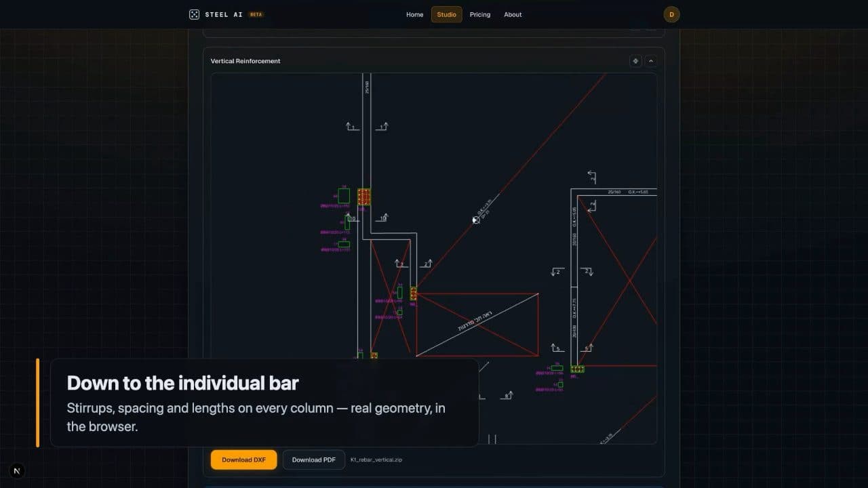This screenshot has width=868, height=488.
Task: Open the Home nav item
Action: click(x=415, y=14)
